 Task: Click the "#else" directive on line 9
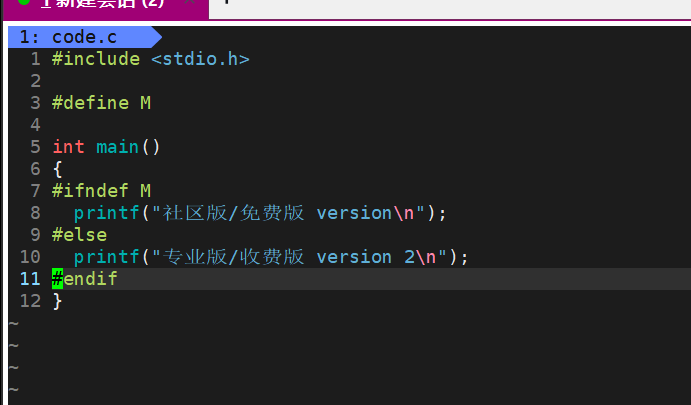(x=79, y=235)
